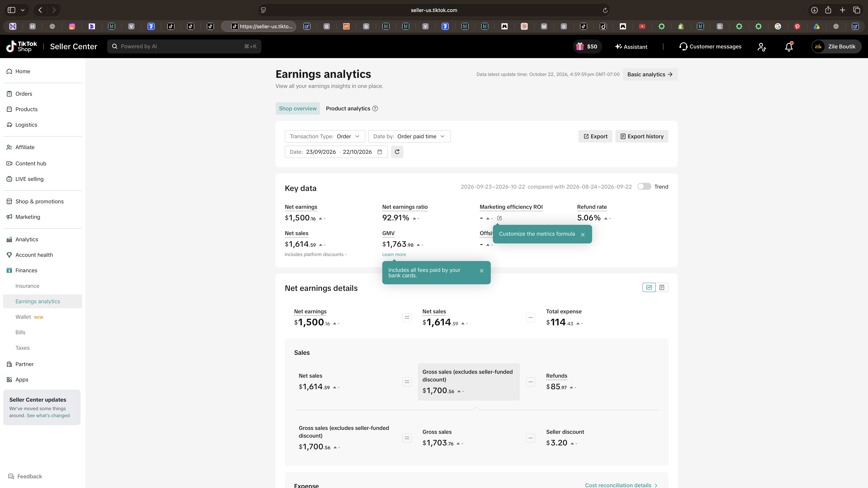Go to Basic analytics
The image size is (868, 488).
(650, 74)
